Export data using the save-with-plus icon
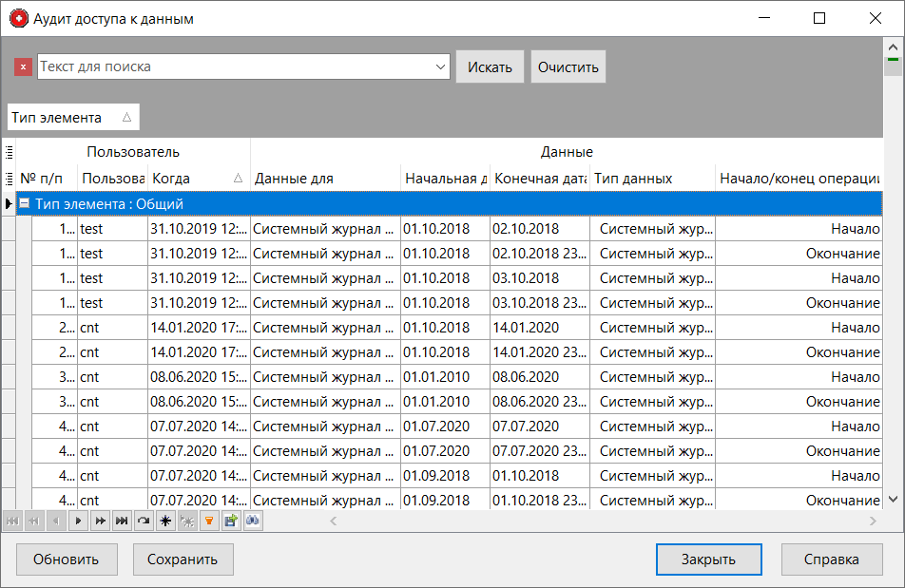 (x=231, y=521)
